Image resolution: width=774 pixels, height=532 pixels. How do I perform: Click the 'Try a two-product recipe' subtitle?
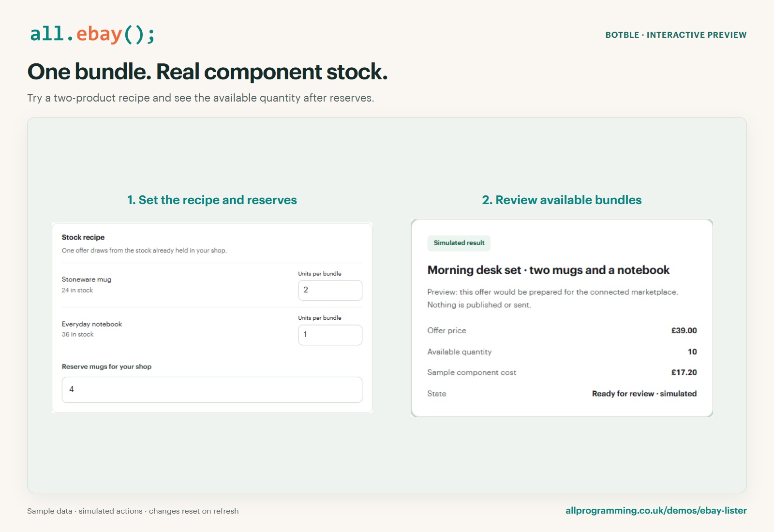click(201, 98)
